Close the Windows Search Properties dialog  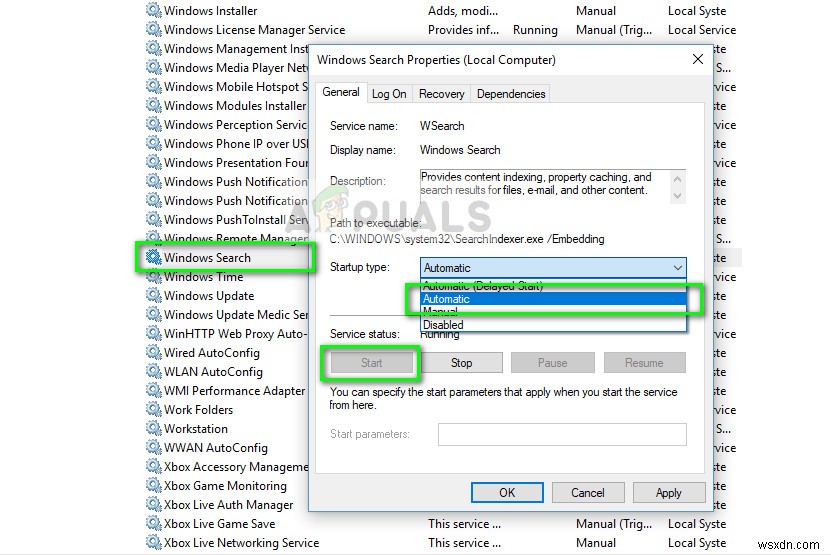click(x=698, y=59)
